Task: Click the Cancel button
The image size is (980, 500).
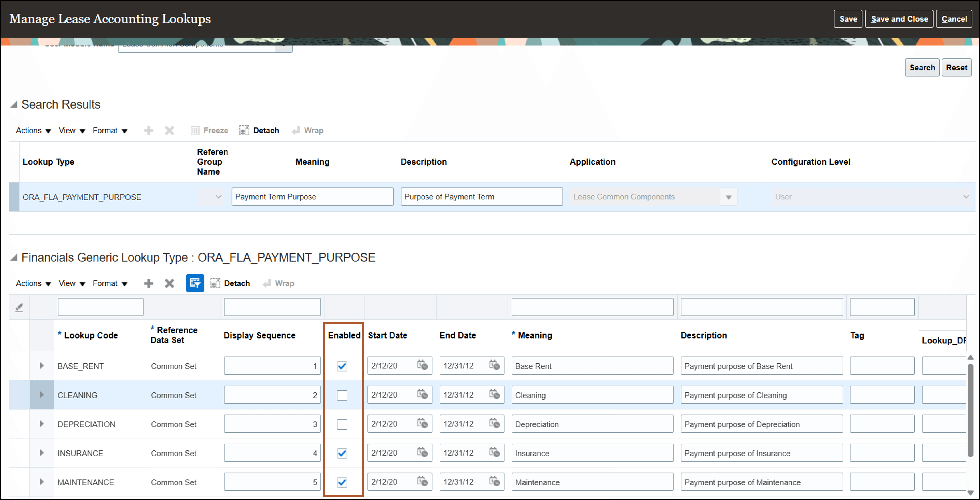Action: pos(954,19)
